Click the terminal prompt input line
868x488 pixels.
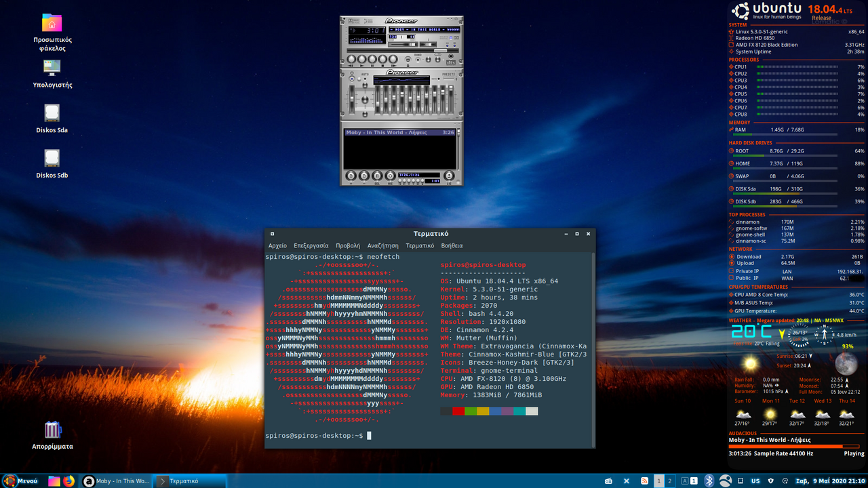(x=429, y=435)
